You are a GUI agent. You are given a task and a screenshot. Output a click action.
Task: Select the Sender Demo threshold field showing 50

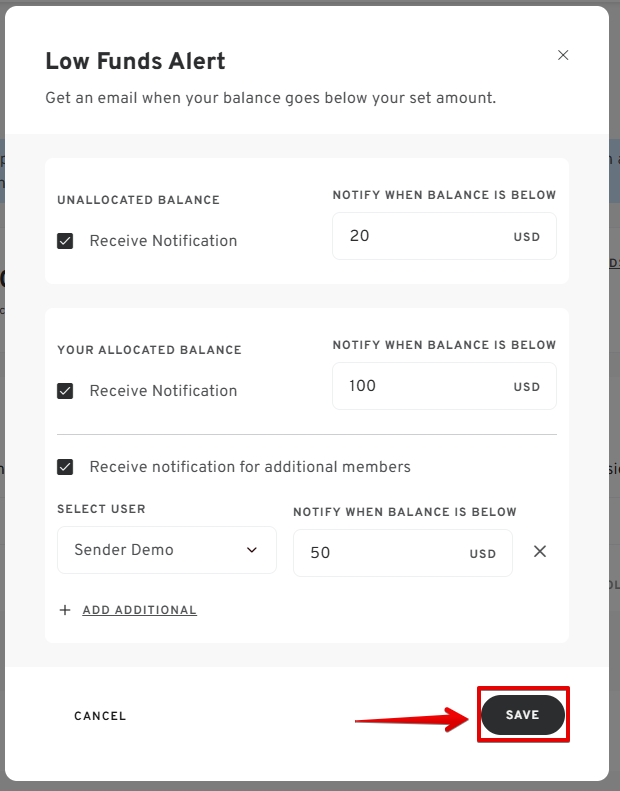point(403,553)
